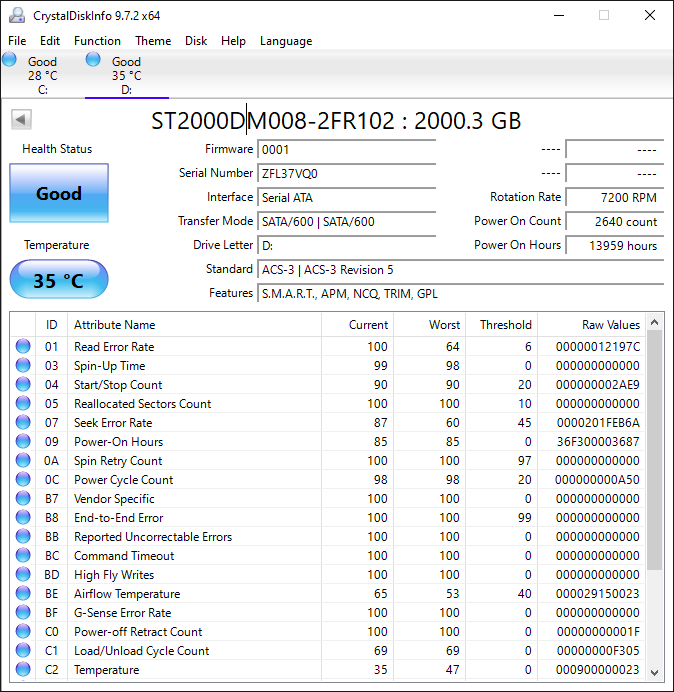Select the D: drive tab at 35 °C
The width and height of the screenshot is (674, 692).
tap(127, 74)
